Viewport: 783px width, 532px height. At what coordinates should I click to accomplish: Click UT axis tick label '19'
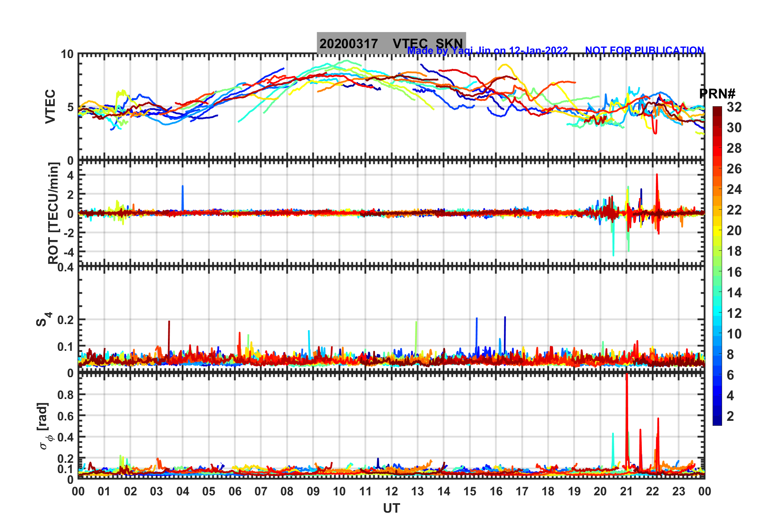pyautogui.click(x=574, y=491)
